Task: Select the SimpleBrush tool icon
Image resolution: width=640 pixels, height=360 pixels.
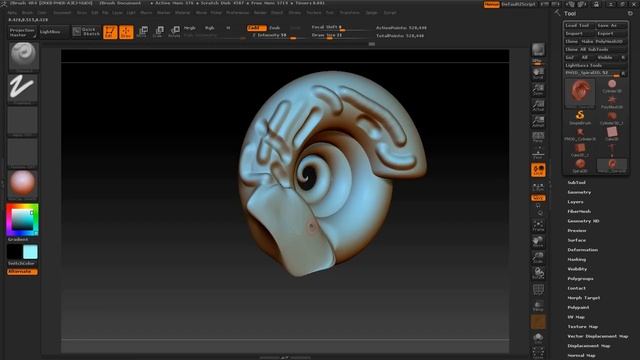Action: point(580,117)
